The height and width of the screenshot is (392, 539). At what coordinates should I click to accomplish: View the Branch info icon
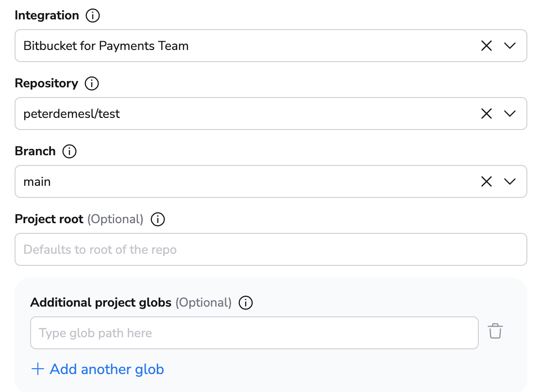coord(69,151)
